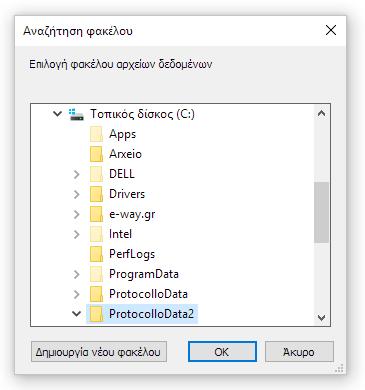Expand the Intel folder chevron

click(77, 234)
